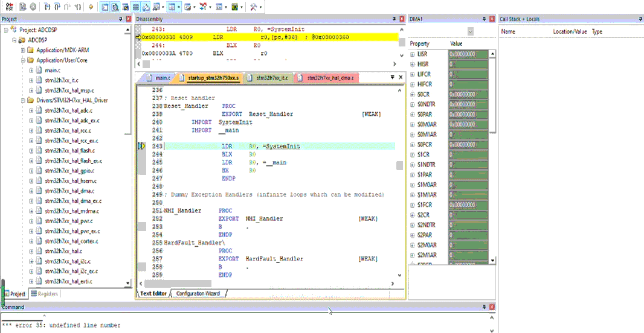
Task: Expand the Application/MDK-ARM folder
Action: click(23, 50)
